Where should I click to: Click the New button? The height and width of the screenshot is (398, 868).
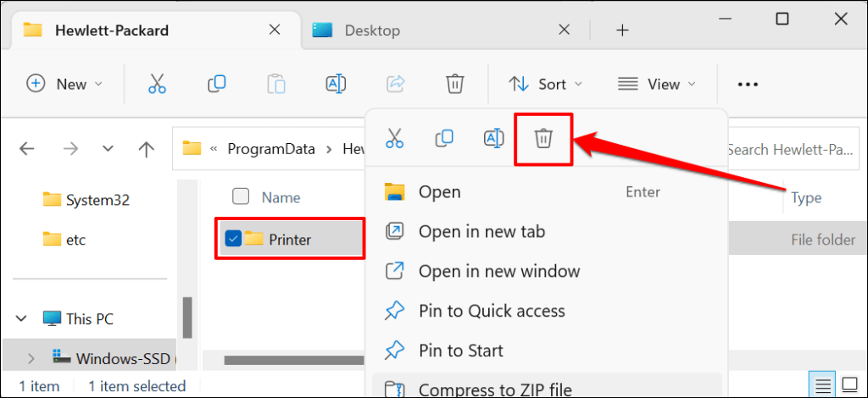click(64, 84)
